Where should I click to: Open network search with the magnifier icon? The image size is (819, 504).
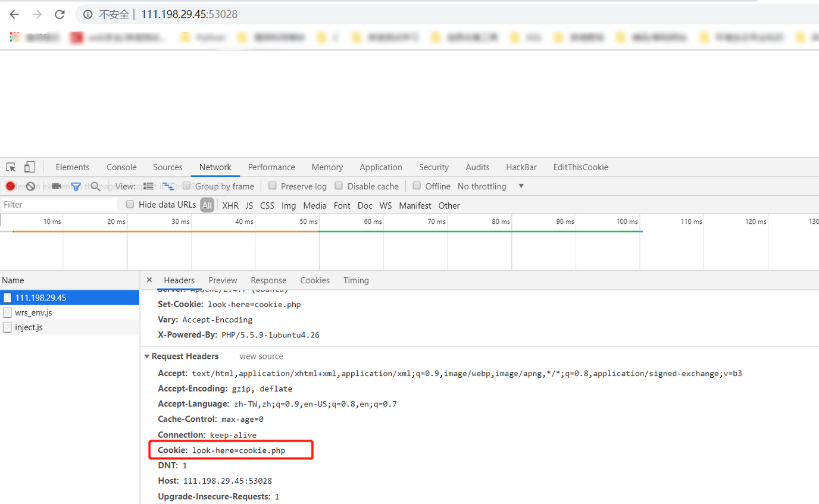tap(95, 186)
